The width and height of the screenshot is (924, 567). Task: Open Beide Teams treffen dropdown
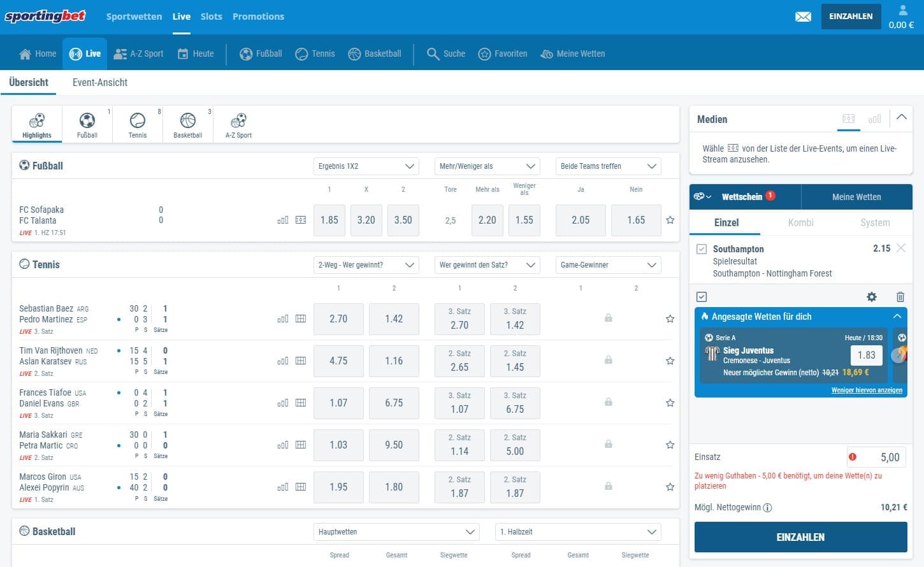(609, 166)
